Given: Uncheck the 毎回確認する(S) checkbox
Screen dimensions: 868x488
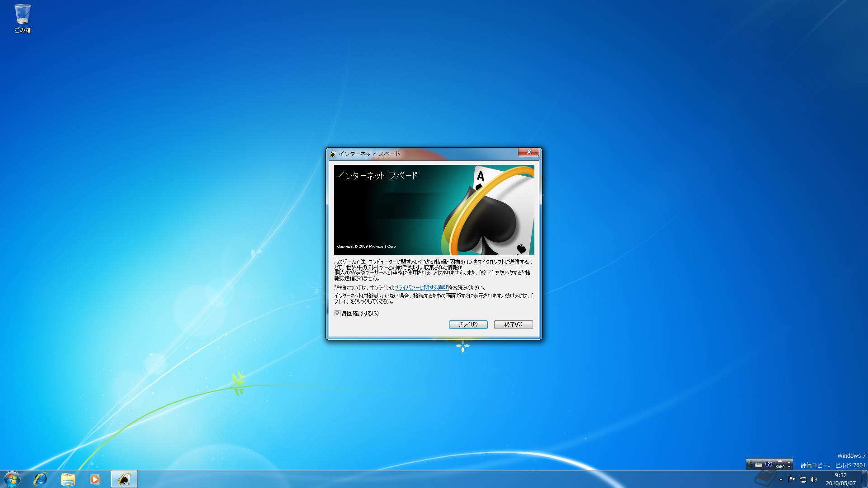Looking at the screenshot, I should 337,313.
